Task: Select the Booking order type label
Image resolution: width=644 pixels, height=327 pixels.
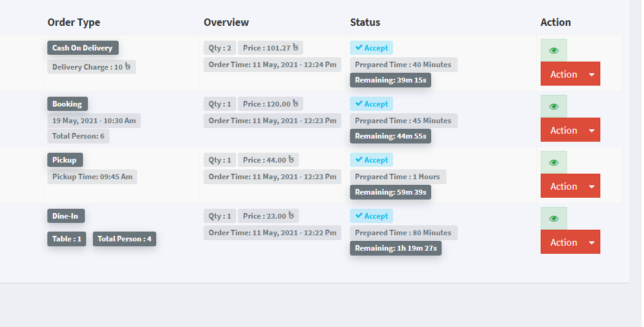Action: click(x=67, y=104)
